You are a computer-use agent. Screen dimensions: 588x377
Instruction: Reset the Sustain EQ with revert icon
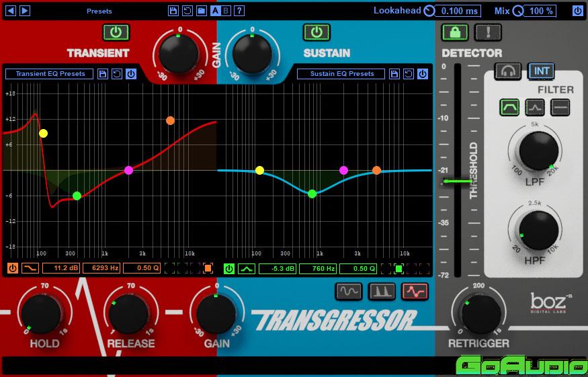pos(409,74)
